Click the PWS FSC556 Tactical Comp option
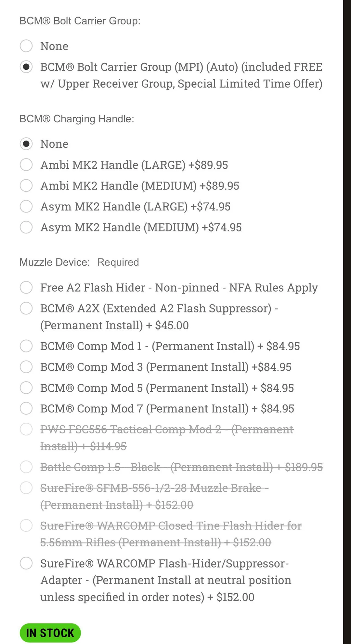The height and width of the screenshot is (644, 351). click(x=26, y=429)
